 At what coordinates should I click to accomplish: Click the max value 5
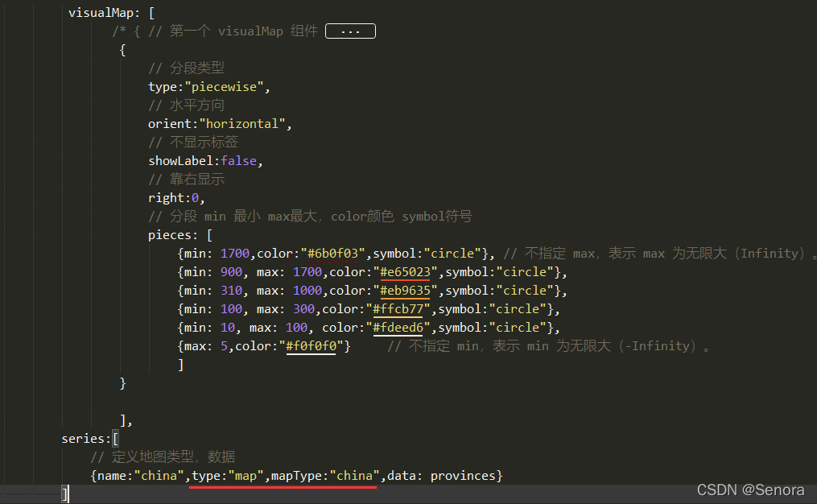click(x=224, y=346)
